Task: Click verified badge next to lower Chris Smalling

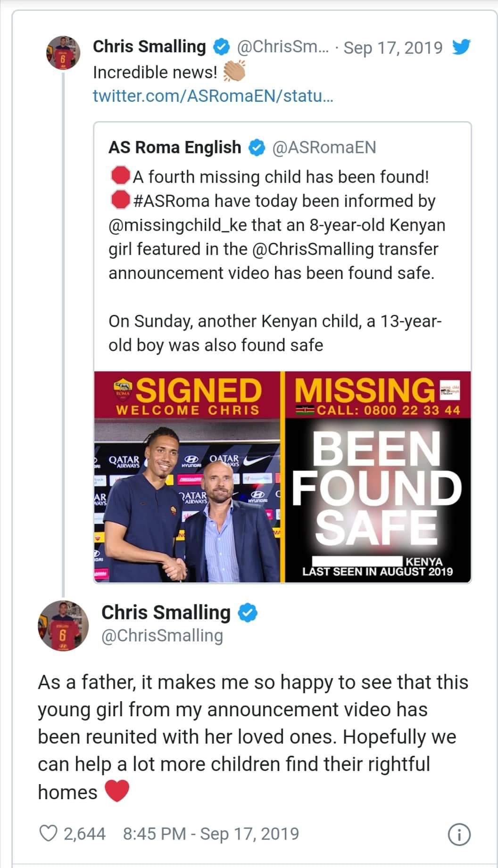Action: pyautogui.click(x=247, y=613)
